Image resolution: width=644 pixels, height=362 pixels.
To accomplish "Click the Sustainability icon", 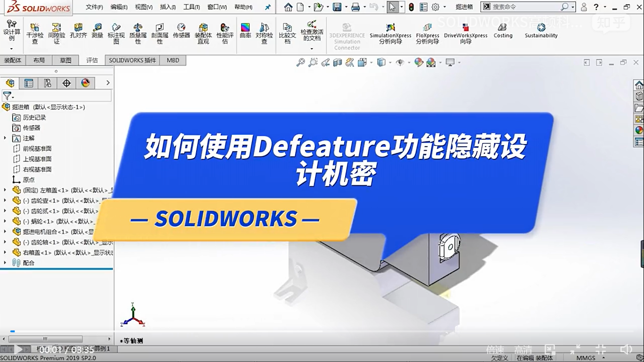I will pyautogui.click(x=541, y=31).
